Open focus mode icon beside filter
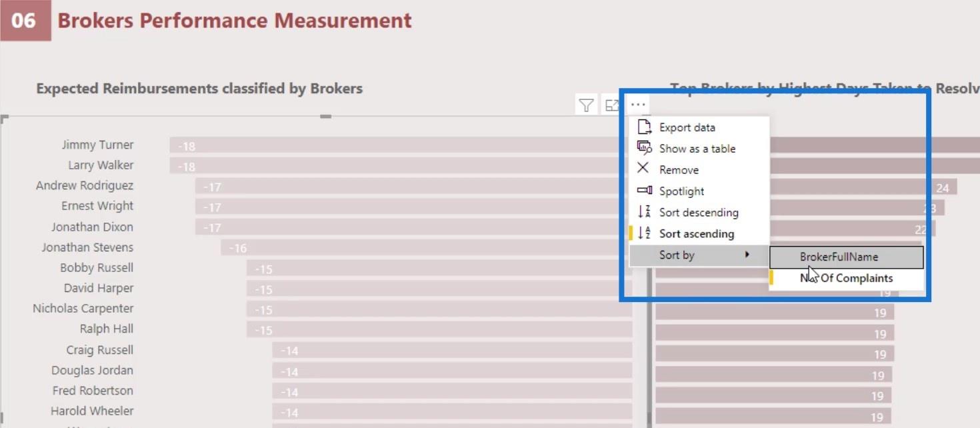The height and width of the screenshot is (428, 980). [x=611, y=105]
